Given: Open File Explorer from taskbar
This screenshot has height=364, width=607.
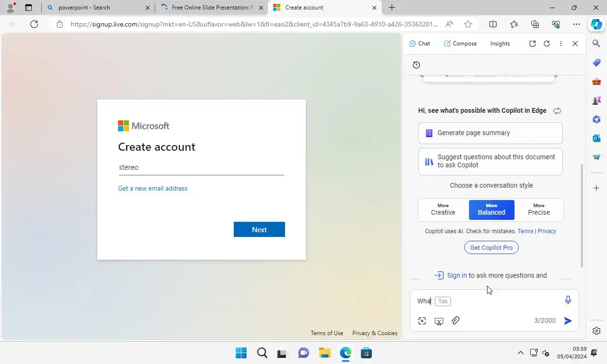Looking at the screenshot, I should click(324, 353).
